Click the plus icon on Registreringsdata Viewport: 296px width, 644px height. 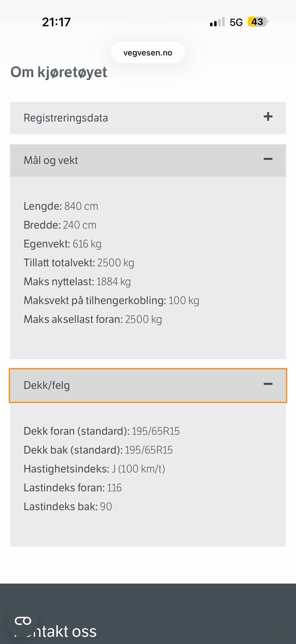point(268,117)
